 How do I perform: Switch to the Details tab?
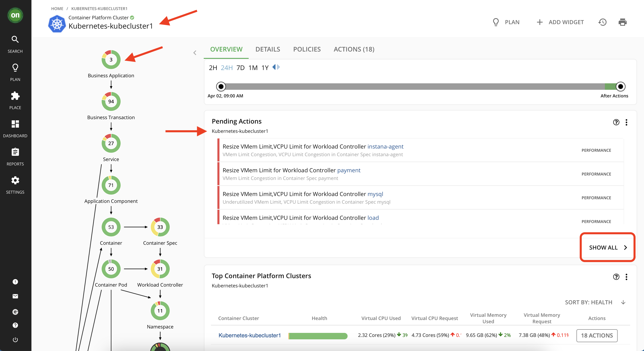[268, 49]
